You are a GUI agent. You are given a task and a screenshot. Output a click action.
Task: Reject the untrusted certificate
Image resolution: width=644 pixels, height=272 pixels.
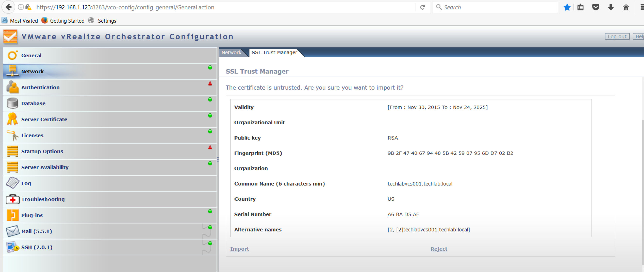click(439, 249)
